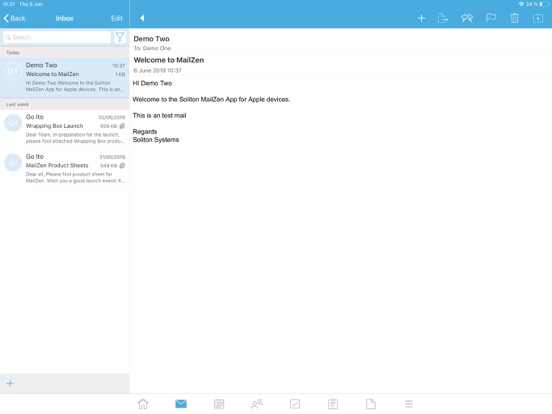Click the Last week section header
The height and width of the screenshot is (414, 552).
coord(64,104)
